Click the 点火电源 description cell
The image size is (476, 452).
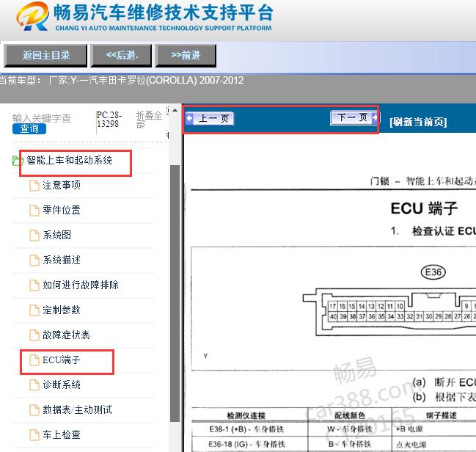tap(411, 445)
